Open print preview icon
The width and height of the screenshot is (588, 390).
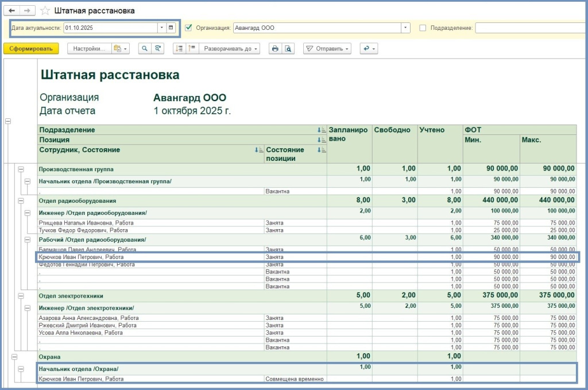pyautogui.click(x=289, y=49)
